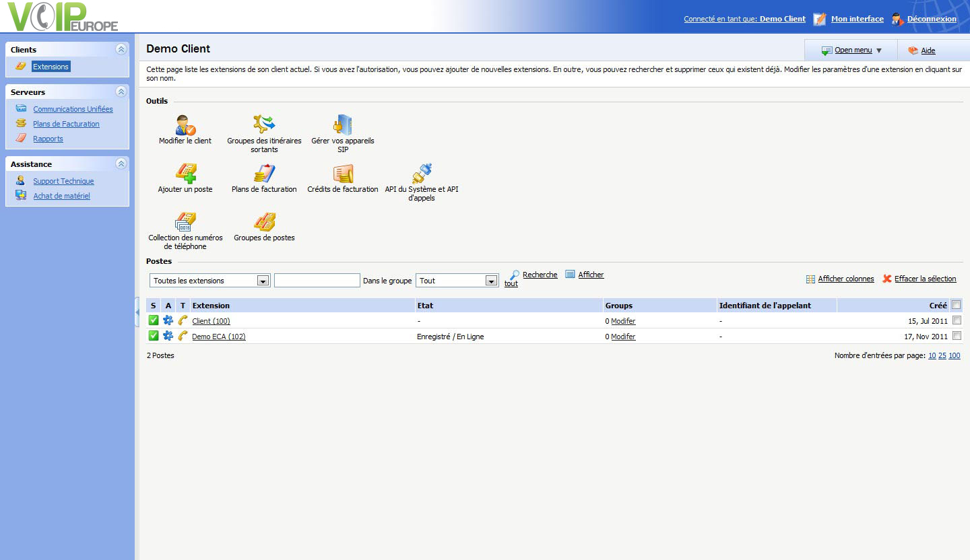The height and width of the screenshot is (560, 970).
Task: Open API du Système et API d'appels icon
Action: 422,174
